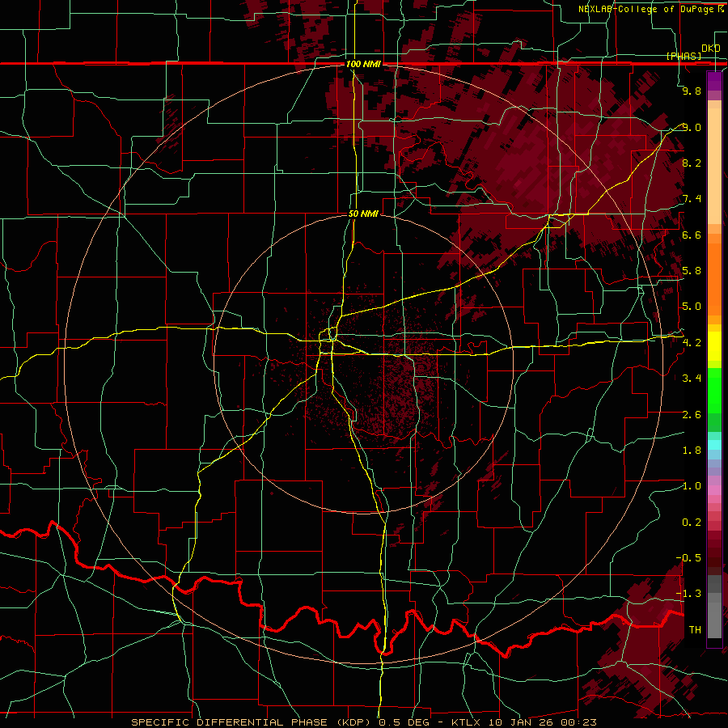
Task: Click the "2.6" legend value
Action: click(x=692, y=414)
